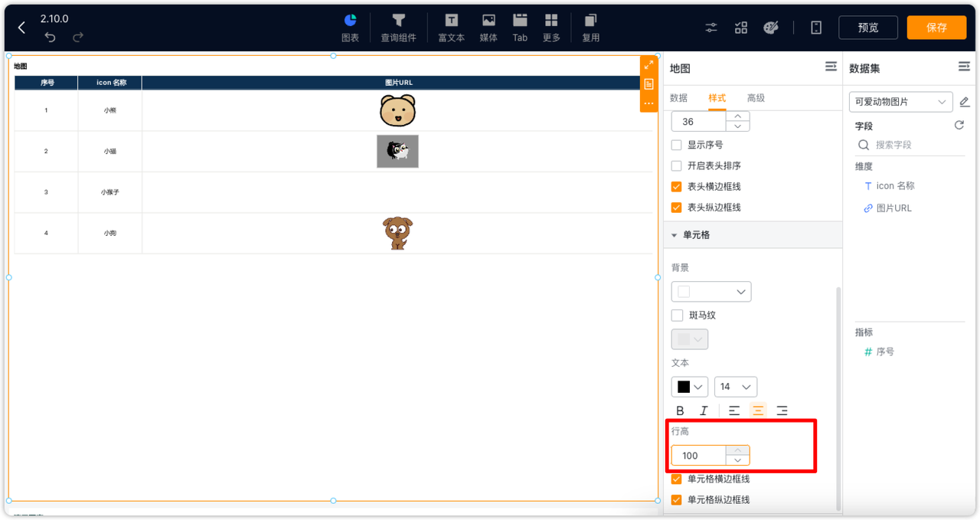Refresh the 字段 field list

point(959,126)
